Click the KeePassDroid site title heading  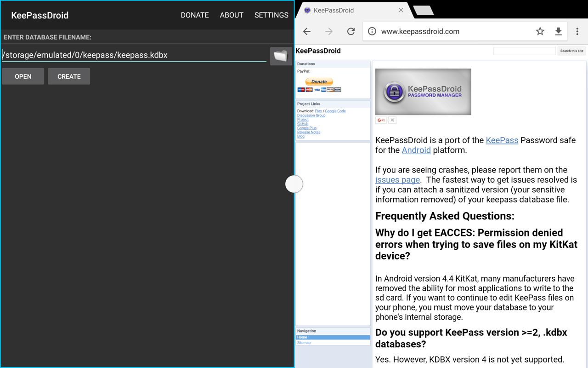pos(318,51)
